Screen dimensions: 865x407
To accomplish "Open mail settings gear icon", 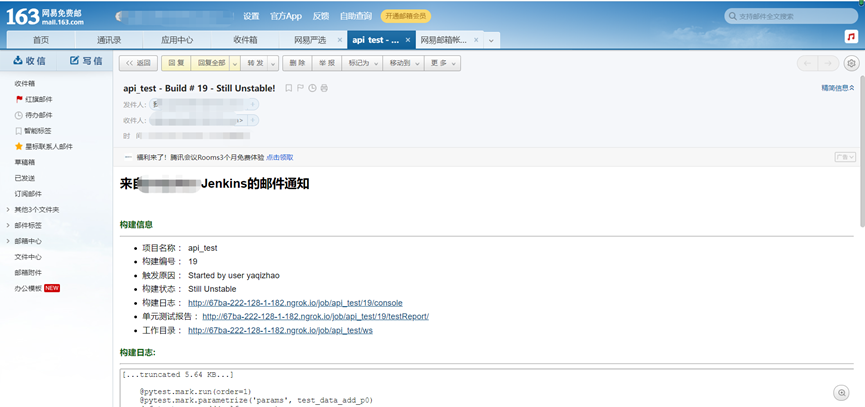I will (851, 63).
